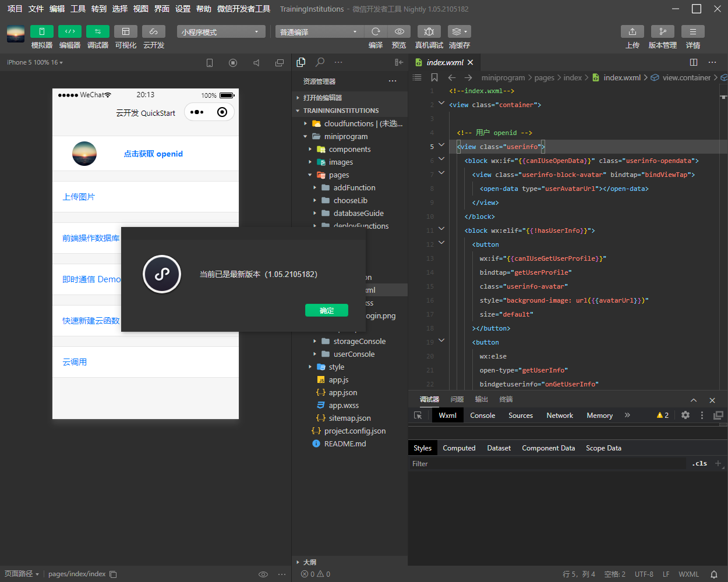Open devtools settings gear
This screenshot has height=582, width=728.
pyautogui.click(x=685, y=415)
